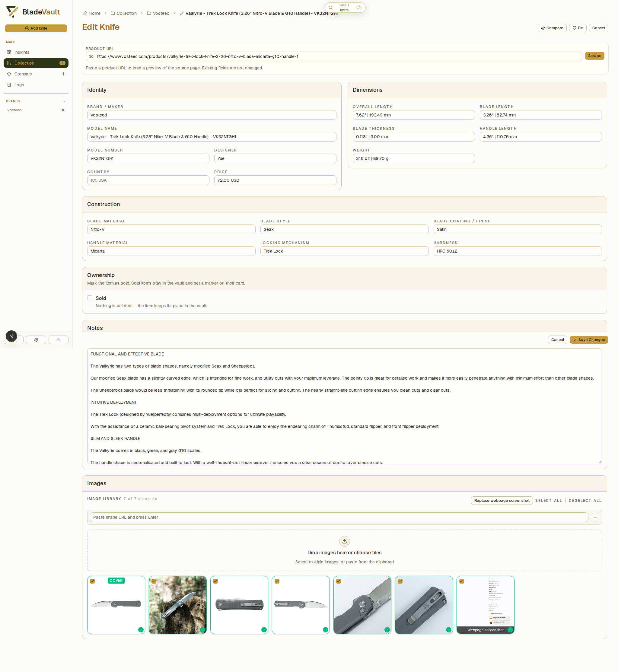Uncheck the closed knife image checkbox

pos(215,581)
